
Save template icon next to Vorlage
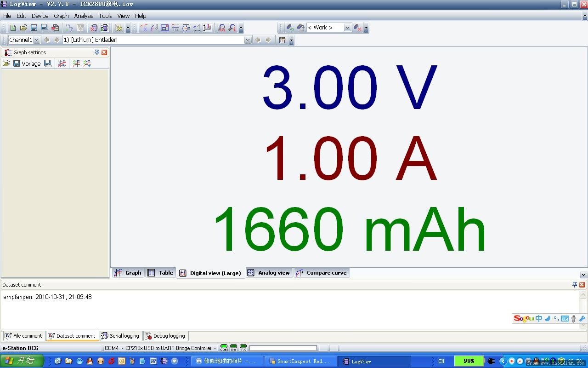16,63
